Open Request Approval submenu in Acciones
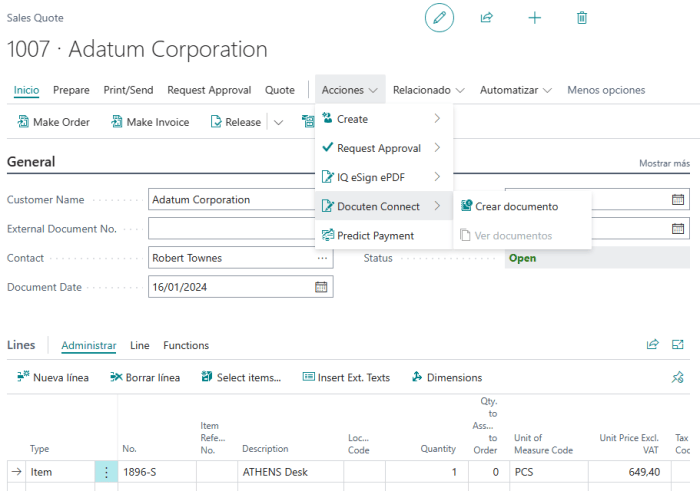Viewport: 700px width, 491px height. pos(384,148)
